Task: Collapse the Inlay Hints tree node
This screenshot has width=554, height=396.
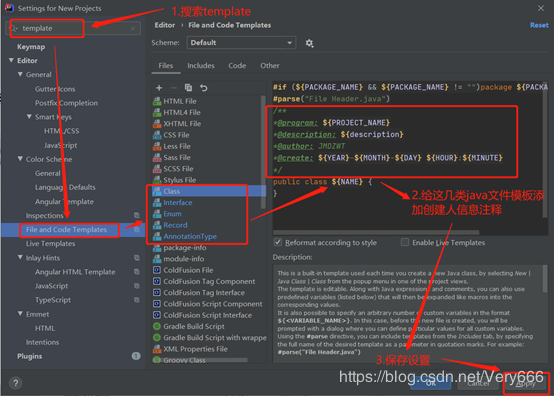Action: (20, 258)
